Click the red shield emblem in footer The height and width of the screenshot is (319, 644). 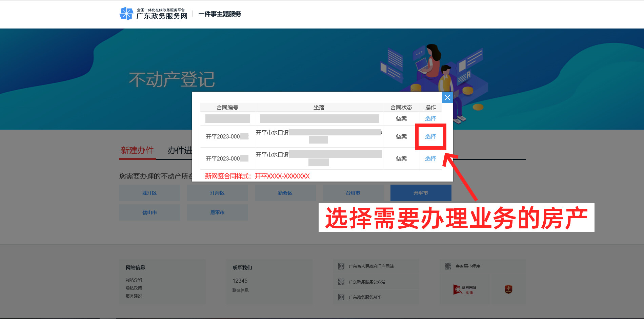(508, 289)
